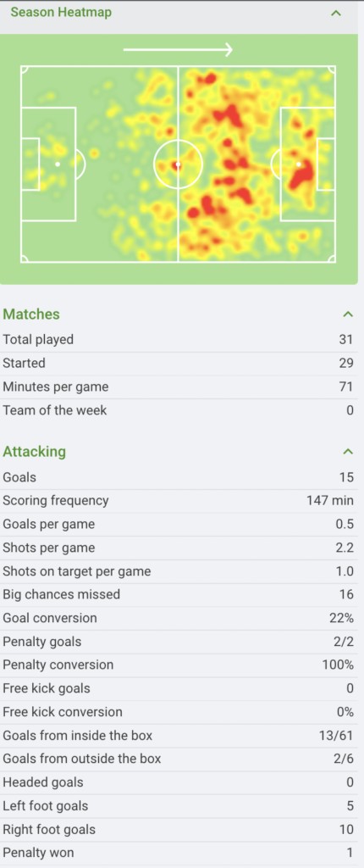364x868 pixels.
Task: Select the Penalty conversion row
Action: click(x=178, y=665)
